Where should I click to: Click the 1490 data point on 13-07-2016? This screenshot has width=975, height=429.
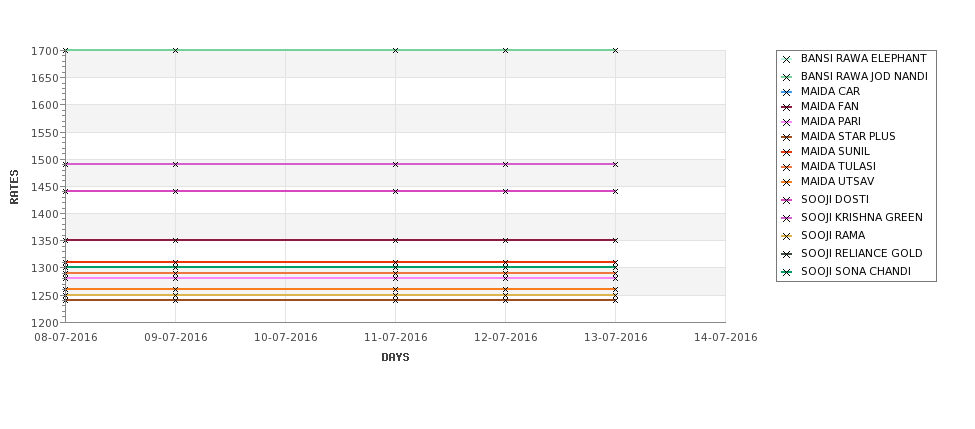[x=615, y=164]
